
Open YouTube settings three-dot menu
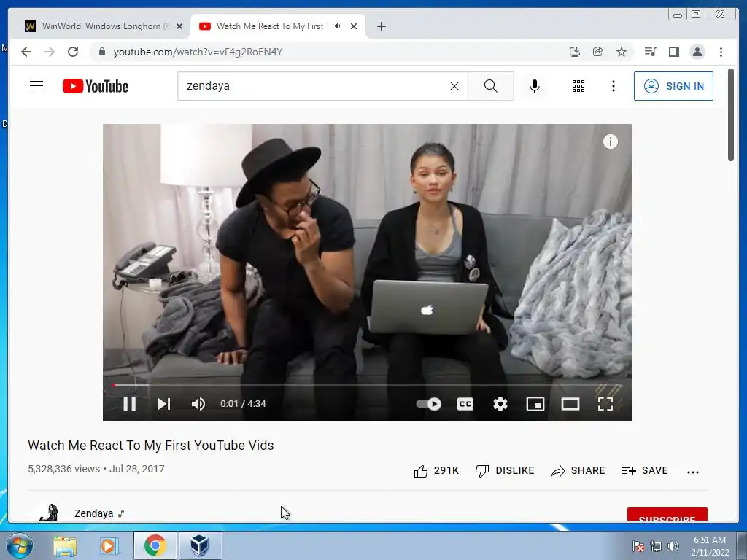pos(614,86)
